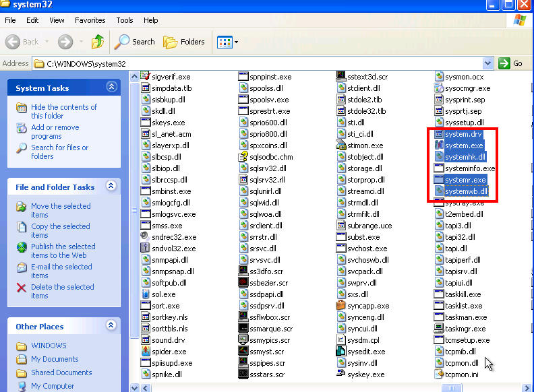Click Copy the selected items
Image resolution: width=534 pixels, height=392 pixels.
point(60,230)
